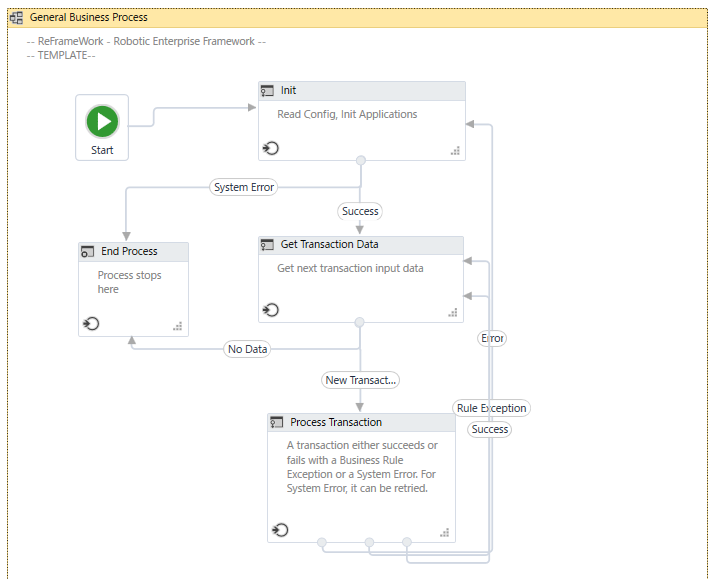Click the Process stops here annotation
Viewport: 714px width, 582px height.
point(129,282)
